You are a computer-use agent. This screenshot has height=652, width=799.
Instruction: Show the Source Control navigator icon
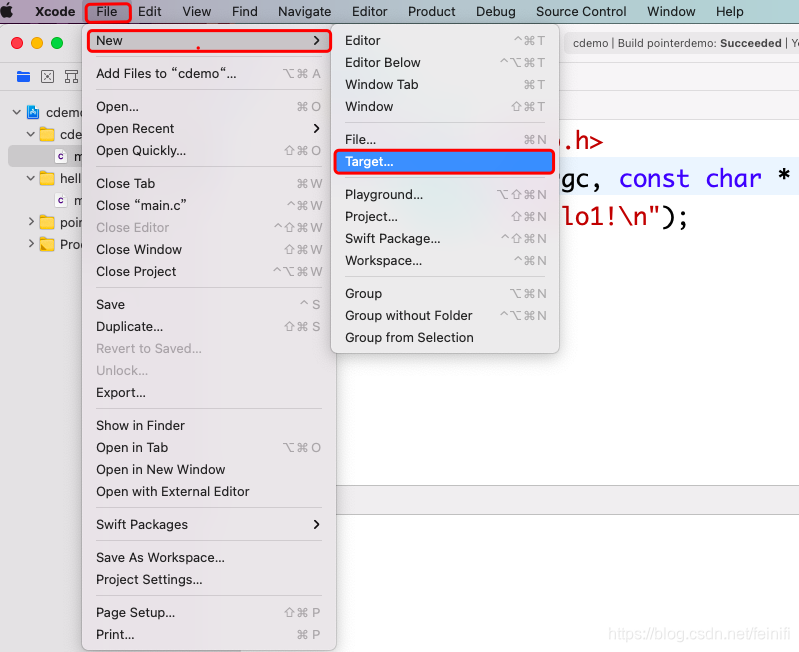coord(47,77)
